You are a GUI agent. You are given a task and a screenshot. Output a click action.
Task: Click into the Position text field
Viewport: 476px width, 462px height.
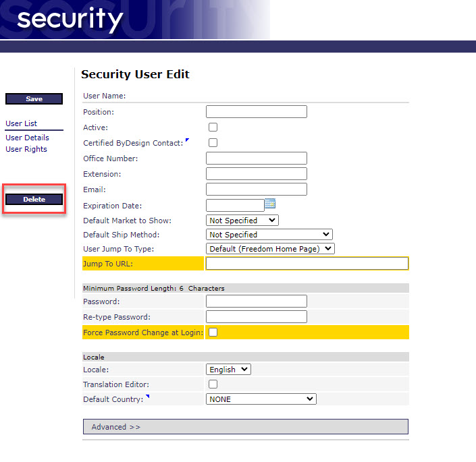[256, 112]
